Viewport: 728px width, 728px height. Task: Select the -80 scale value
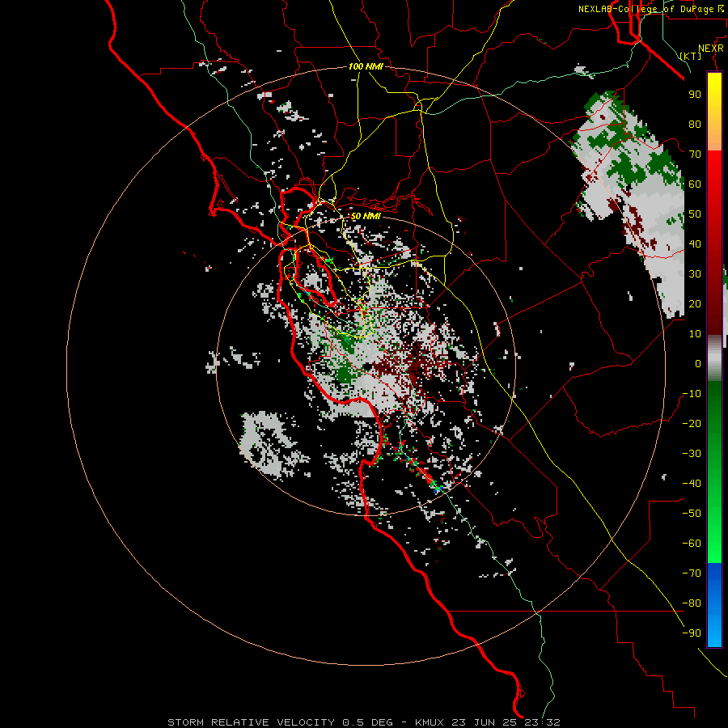coord(692,603)
